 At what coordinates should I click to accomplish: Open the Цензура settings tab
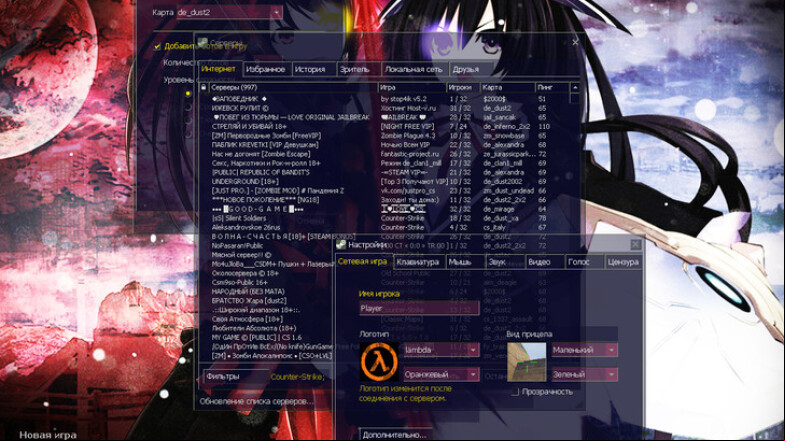[x=623, y=262]
